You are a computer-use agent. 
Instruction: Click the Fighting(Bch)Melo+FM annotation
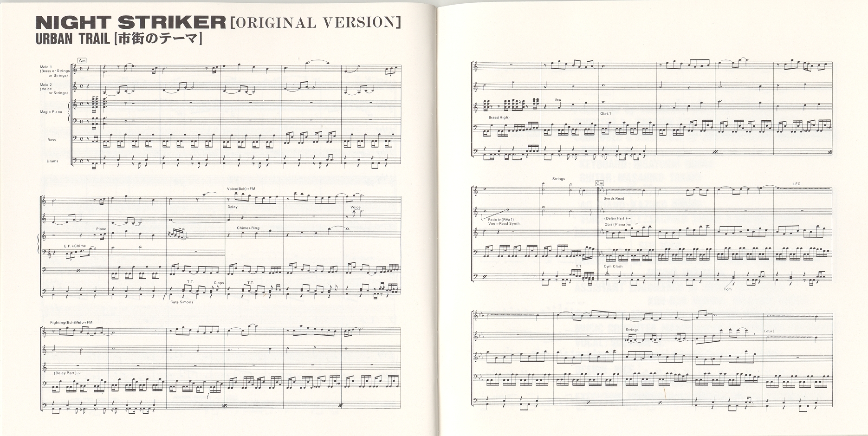tap(71, 322)
